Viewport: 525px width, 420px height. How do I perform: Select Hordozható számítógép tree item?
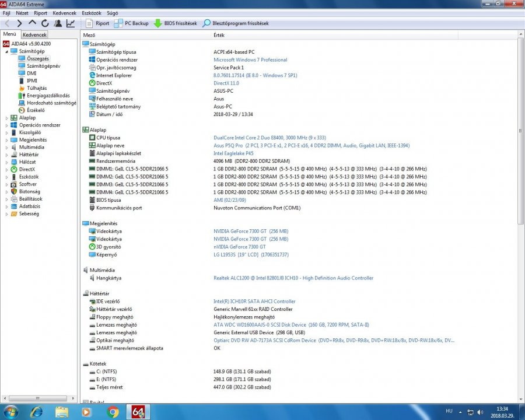coord(51,103)
